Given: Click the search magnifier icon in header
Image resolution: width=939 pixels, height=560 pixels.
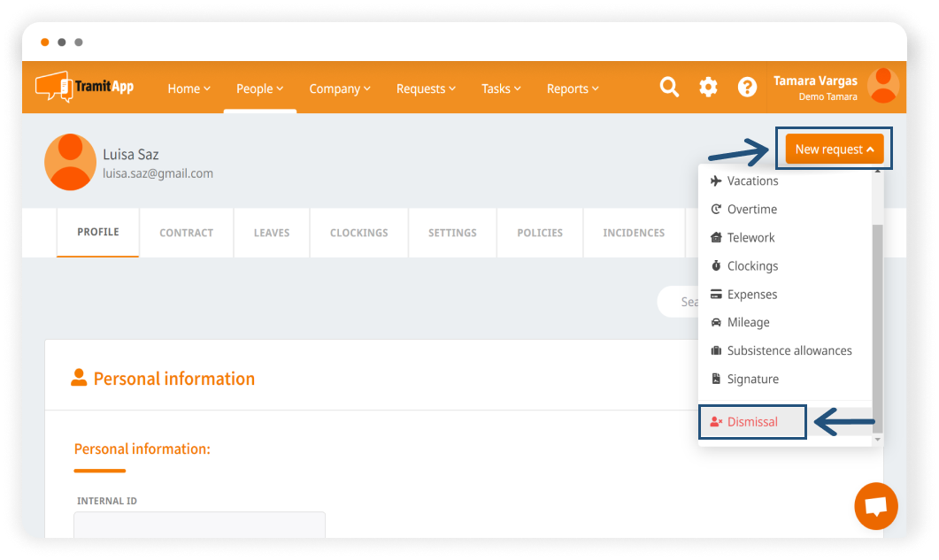Looking at the screenshot, I should pos(670,87).
